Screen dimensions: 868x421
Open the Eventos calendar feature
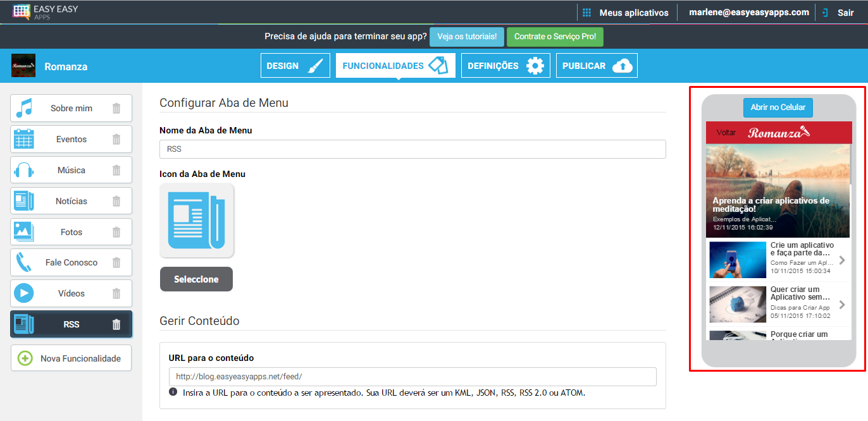pyautogui.click(x=63, y=138)
